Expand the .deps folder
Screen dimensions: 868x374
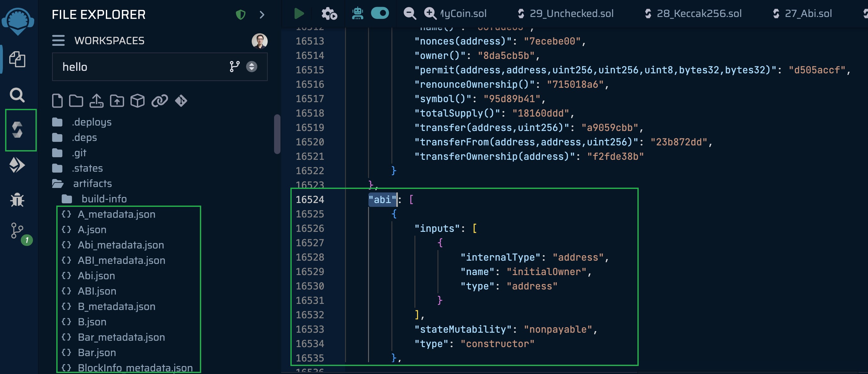(75, 137)
